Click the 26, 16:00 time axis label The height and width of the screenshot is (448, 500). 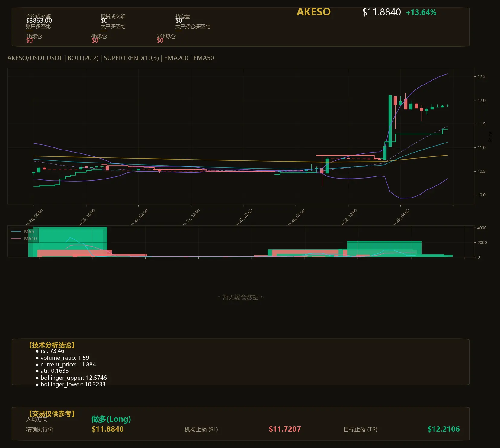[x=87, y=217]
